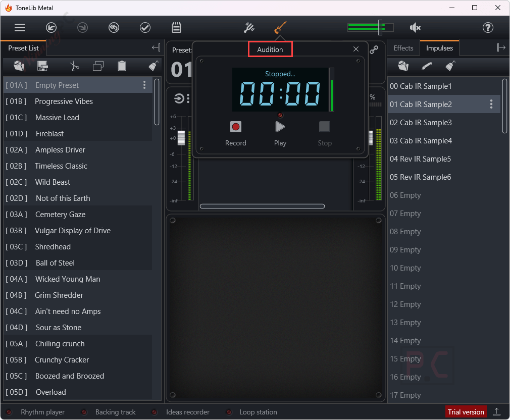
Task: Toggle the orange guitar Audition icon
Action: pos(280,28)
